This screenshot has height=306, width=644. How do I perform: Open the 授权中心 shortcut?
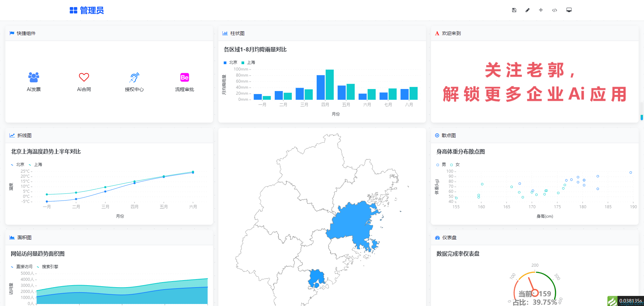[134, 78]
